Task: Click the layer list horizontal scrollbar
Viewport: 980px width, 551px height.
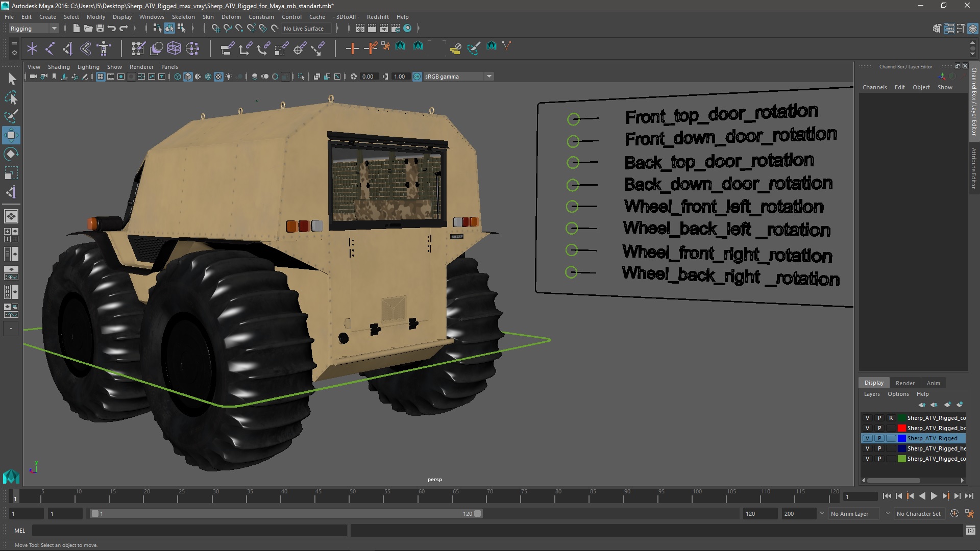Action: point(893,481)
